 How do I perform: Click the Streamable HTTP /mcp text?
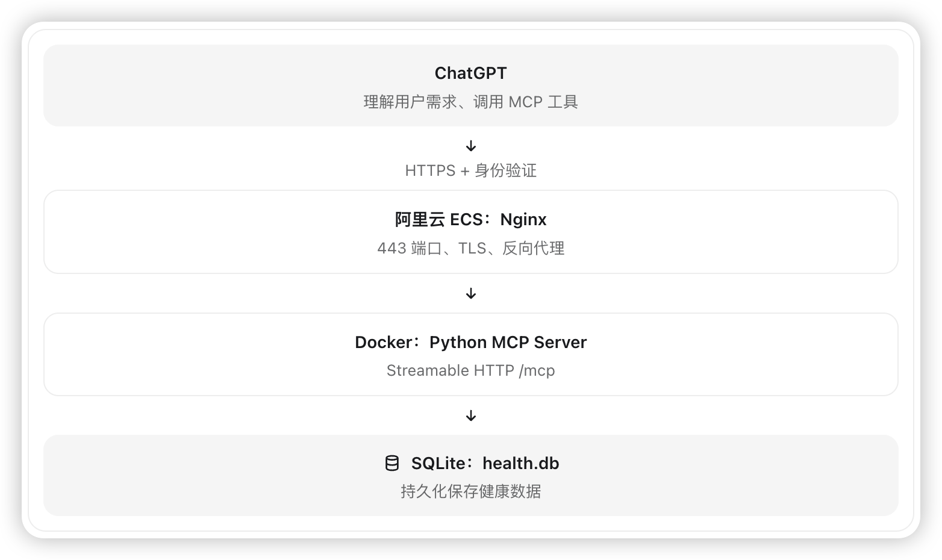pos(471,370)
